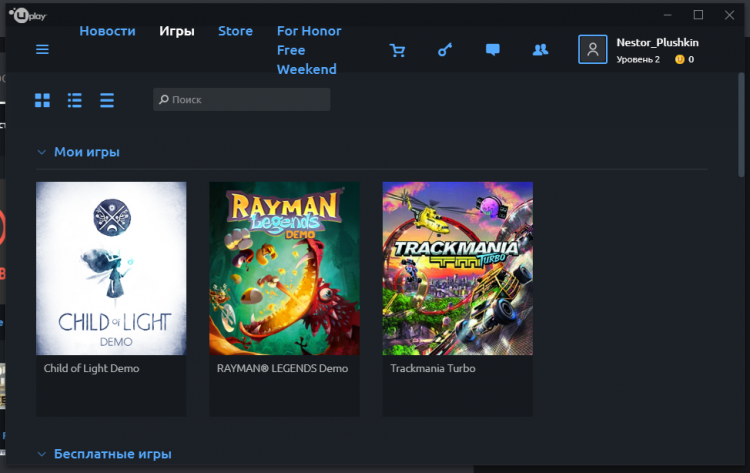Open the hamburger menu
The width and height of the screenshot is (750, 473).
pos(42,49)
